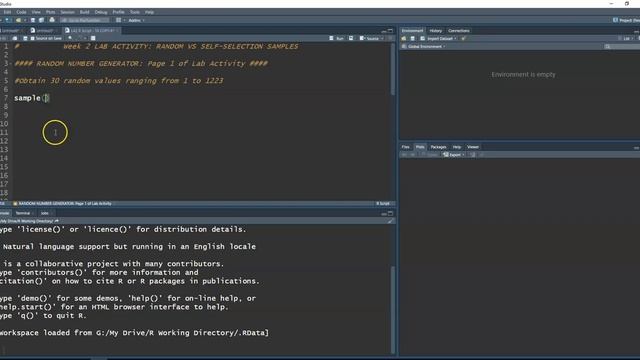Open the section navigator in editor status bar

64,203
